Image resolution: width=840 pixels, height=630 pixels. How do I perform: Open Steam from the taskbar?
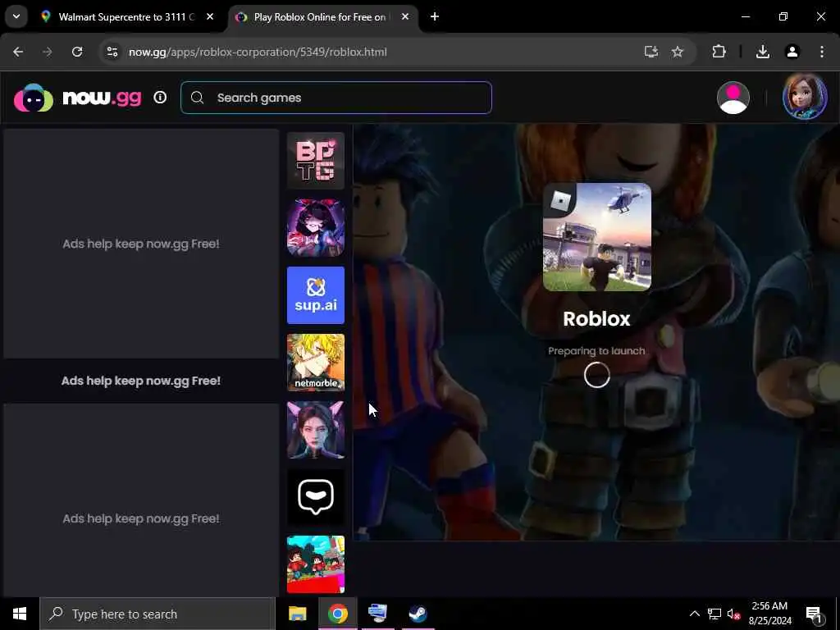(418, 614)
